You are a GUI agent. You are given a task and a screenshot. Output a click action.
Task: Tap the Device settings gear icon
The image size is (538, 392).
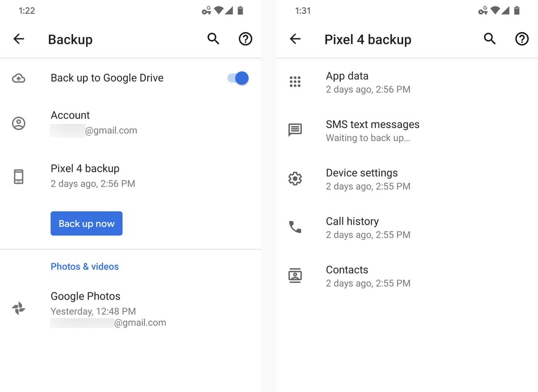pos(295,179)
